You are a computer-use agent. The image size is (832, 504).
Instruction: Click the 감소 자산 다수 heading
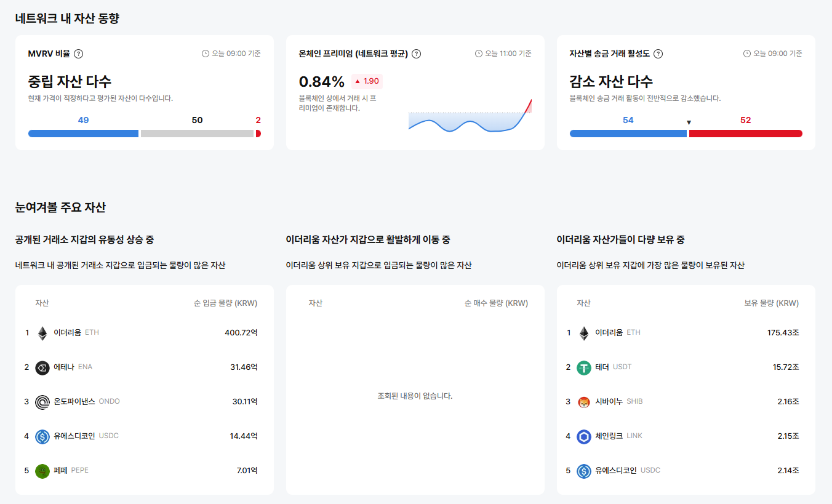[611, 81]
